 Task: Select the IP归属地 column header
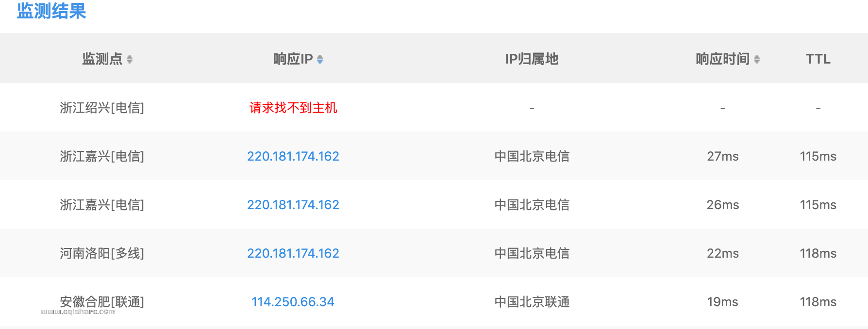(x=532, y=59)
